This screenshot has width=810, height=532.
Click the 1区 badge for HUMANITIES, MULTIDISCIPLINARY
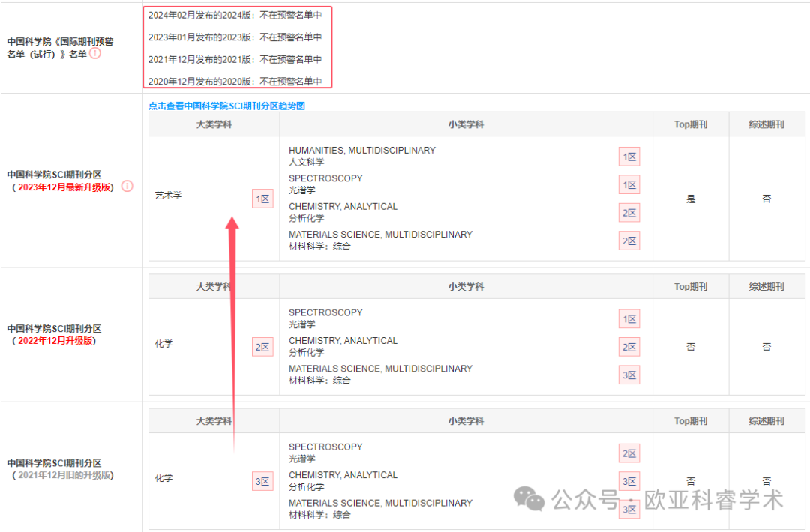click(629, 157)
